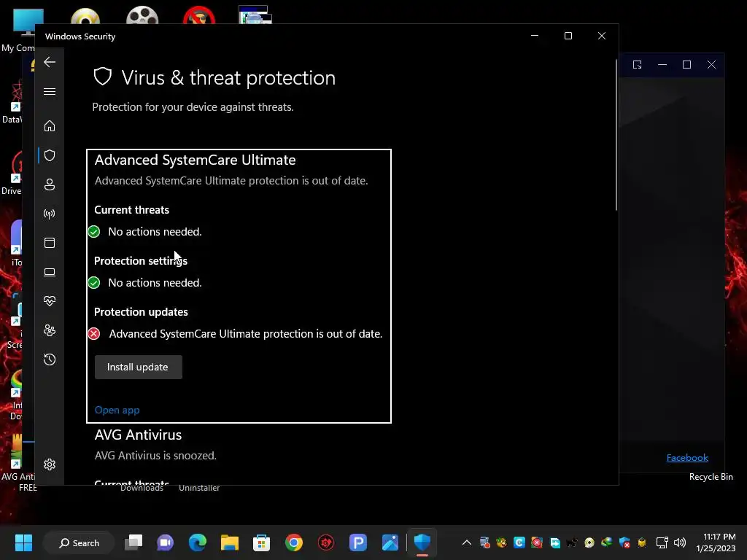Open Protection history in sidebar
The height and width of the screenshot is (560, 747).
[x=50, y=359]
